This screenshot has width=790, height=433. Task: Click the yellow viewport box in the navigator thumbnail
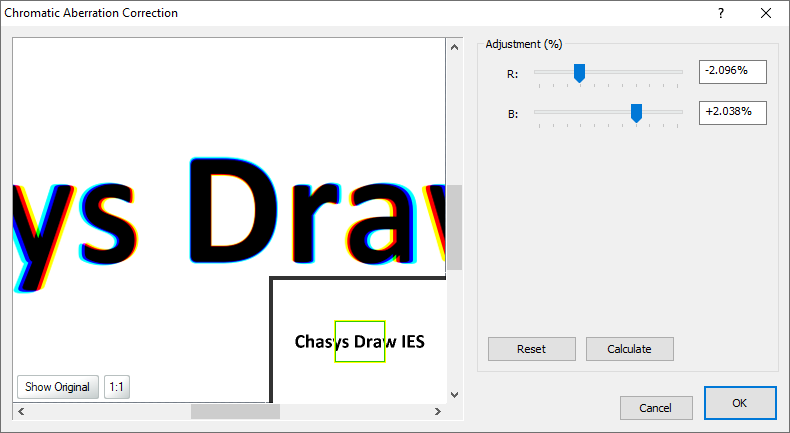click(x=360, y=341)
